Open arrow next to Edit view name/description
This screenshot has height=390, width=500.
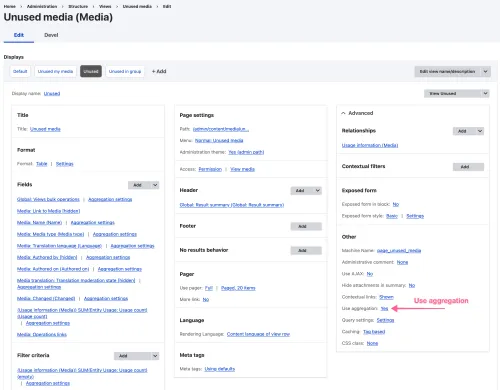(x=486, y=71)
